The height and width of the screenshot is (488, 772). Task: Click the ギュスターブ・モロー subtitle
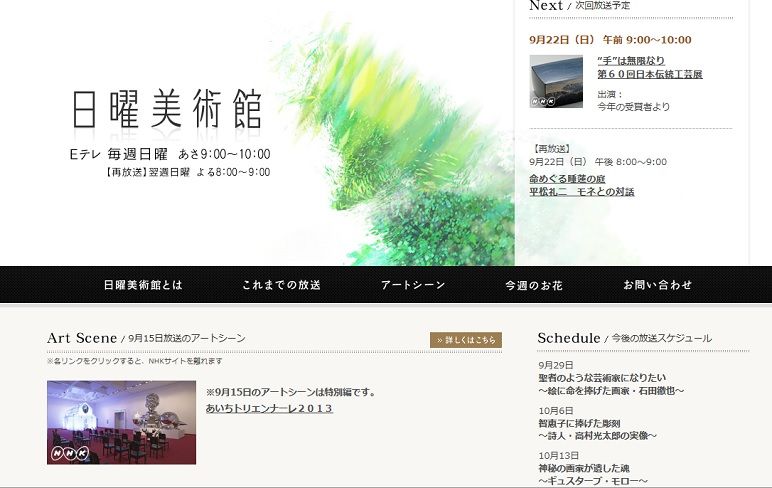pyautogui.click(x=593, y=481)
